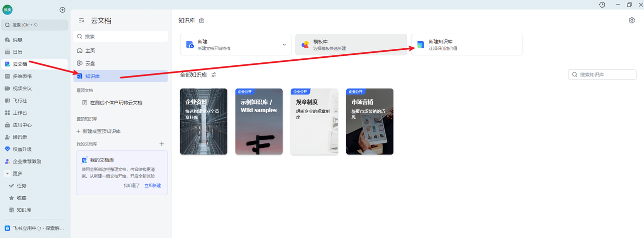Click 飞书应用中心 entry at sidebar bottom
The width and height of the screenshot is (644, 238).
(35, 228)
